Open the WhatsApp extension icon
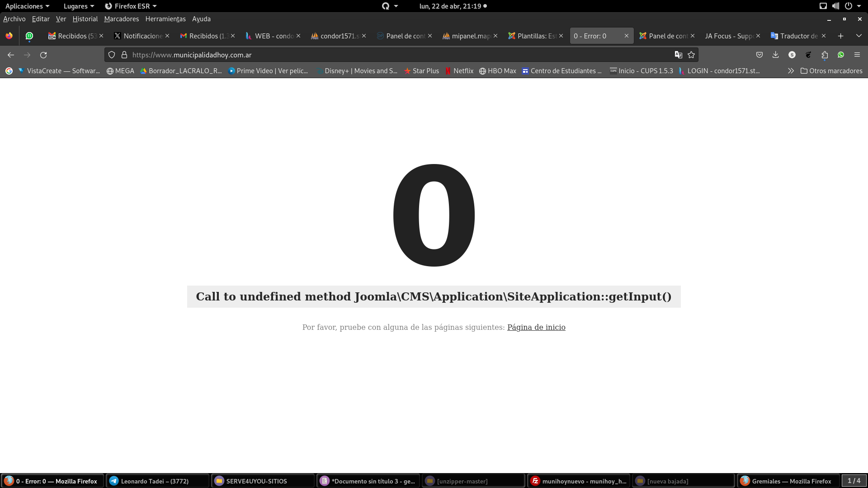 pyautogui.click(x=841, y=55)
